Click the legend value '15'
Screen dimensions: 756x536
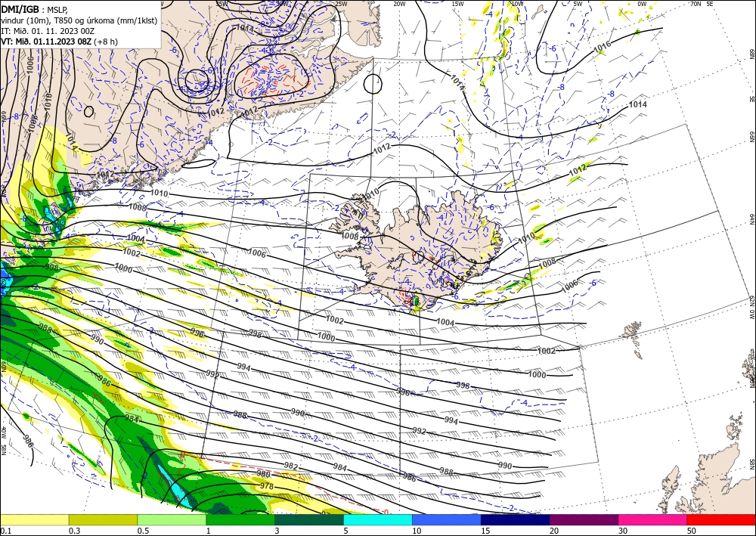[x=485, y=531]
